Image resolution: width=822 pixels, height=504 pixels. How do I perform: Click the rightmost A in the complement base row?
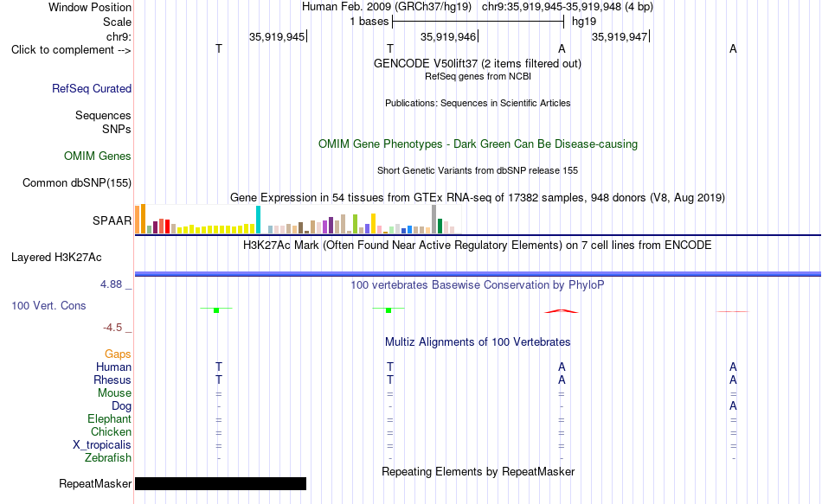(733, 48)
